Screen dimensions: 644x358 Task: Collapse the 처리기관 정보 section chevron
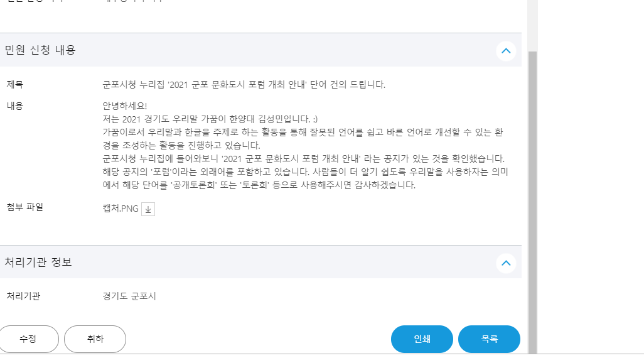(x=506, y=263)
